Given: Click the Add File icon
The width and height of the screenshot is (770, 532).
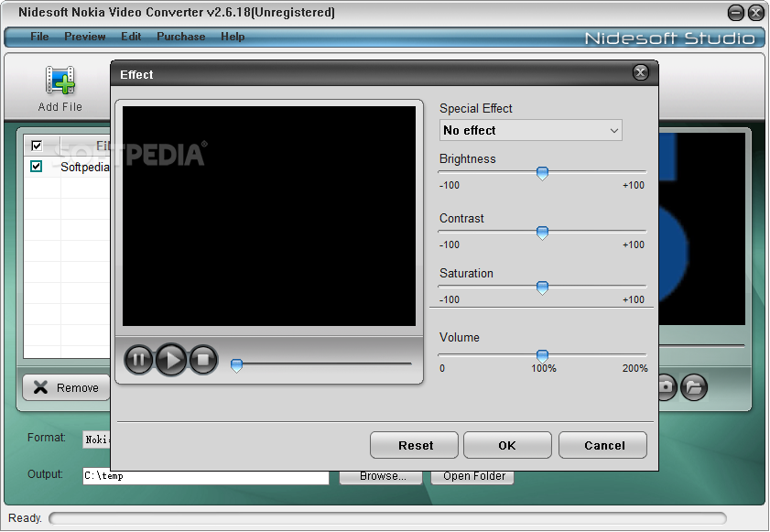Looking at the screenshot, I should [x=60, y=80].
